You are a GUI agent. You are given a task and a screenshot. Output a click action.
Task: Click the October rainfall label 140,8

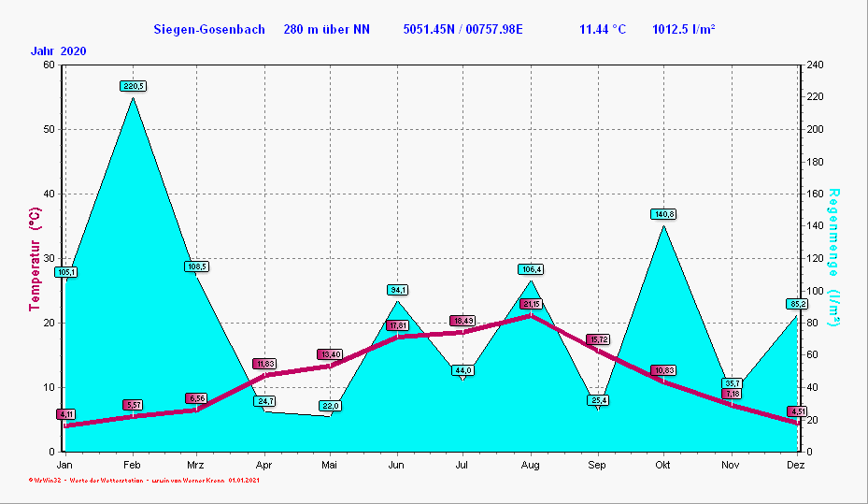click(663, 214)
